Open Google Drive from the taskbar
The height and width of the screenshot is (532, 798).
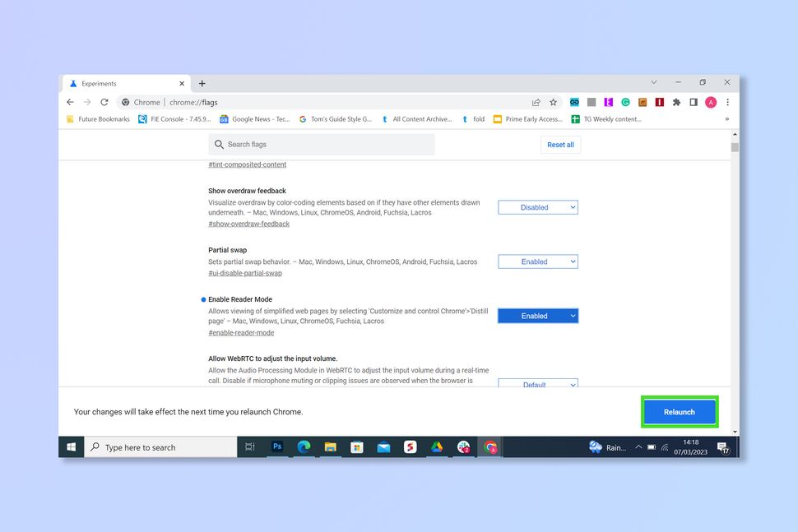tap(435, 446)
